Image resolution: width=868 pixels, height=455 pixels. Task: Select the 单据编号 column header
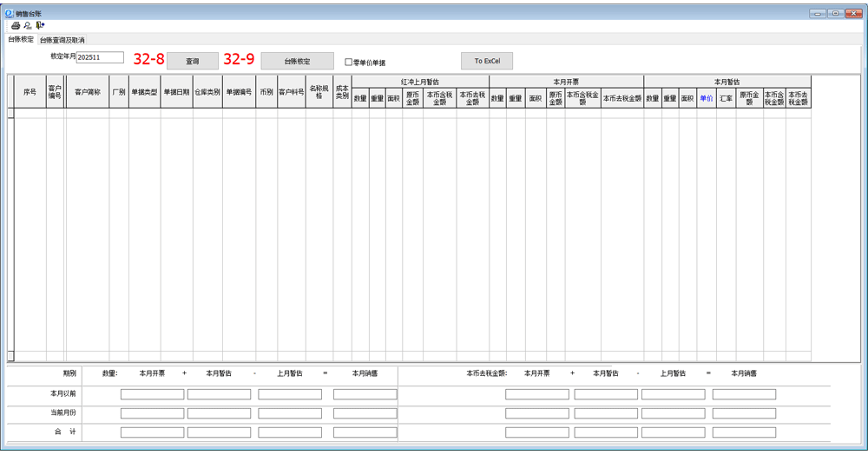pos(239,92)
